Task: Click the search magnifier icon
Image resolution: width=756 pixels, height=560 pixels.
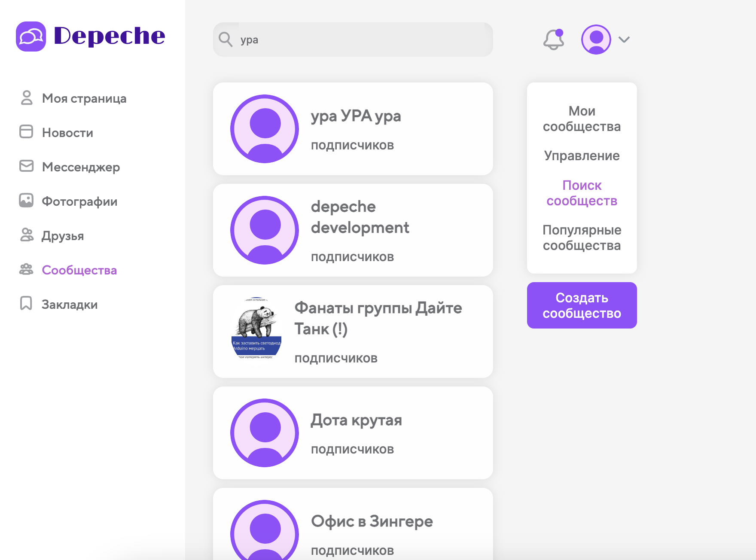Action: tap(226, 39)
